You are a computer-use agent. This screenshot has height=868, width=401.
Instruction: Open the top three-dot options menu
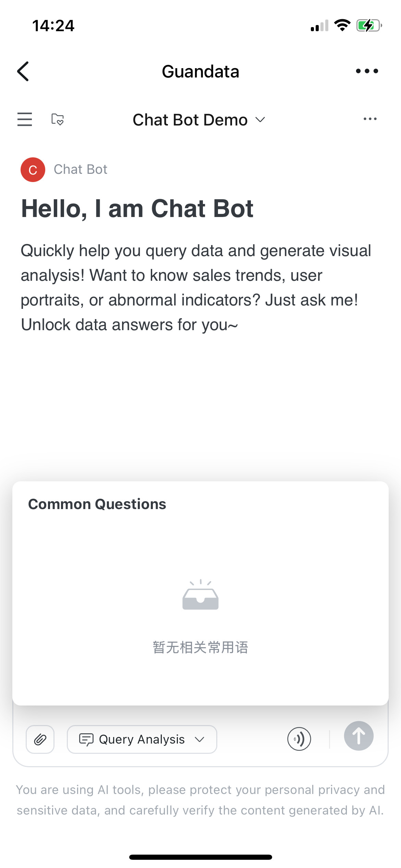367,71
